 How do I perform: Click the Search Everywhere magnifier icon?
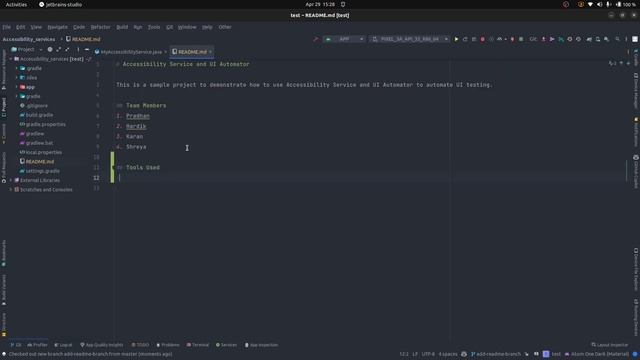point(618,39)
